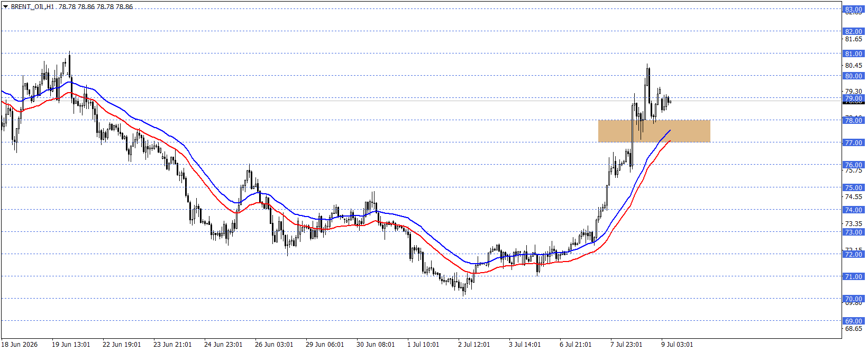Click the 30 Jun 08:01 time label
Image resolution: width=868 pixels, height=351 pixels.
pos(376,344)
